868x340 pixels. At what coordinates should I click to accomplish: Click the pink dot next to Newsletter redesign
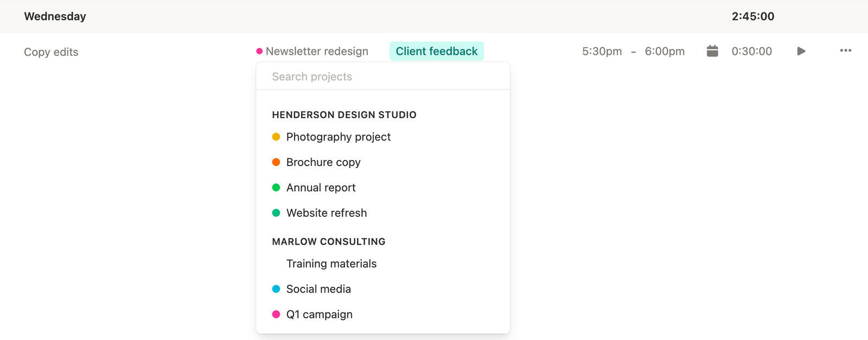tap(259, 51)
